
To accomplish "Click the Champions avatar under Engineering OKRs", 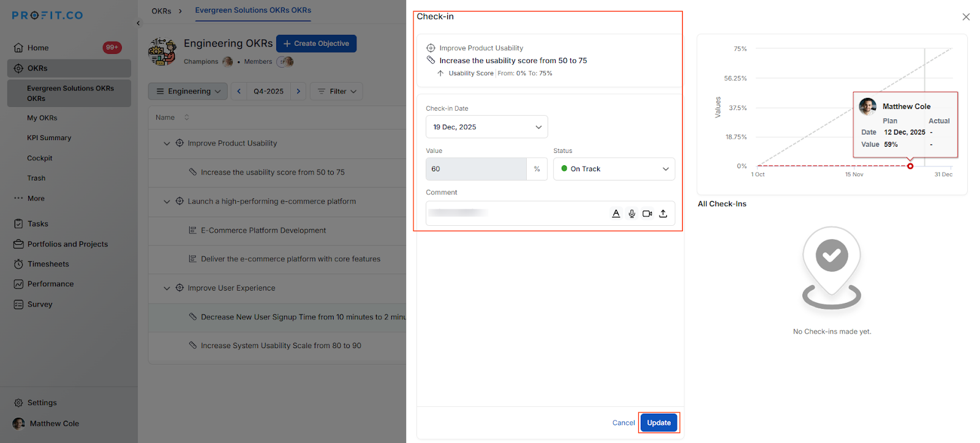I will click(x=228, y=61).
